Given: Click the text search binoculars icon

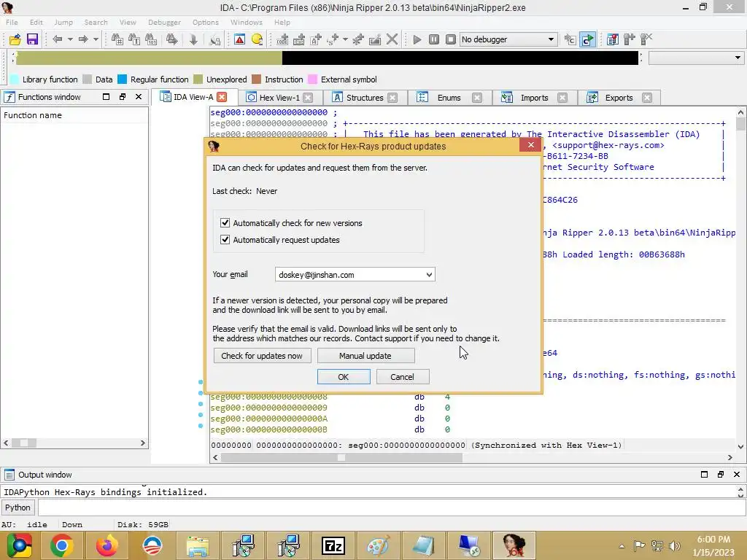Looking at the screenshot, I should (134, 39).
